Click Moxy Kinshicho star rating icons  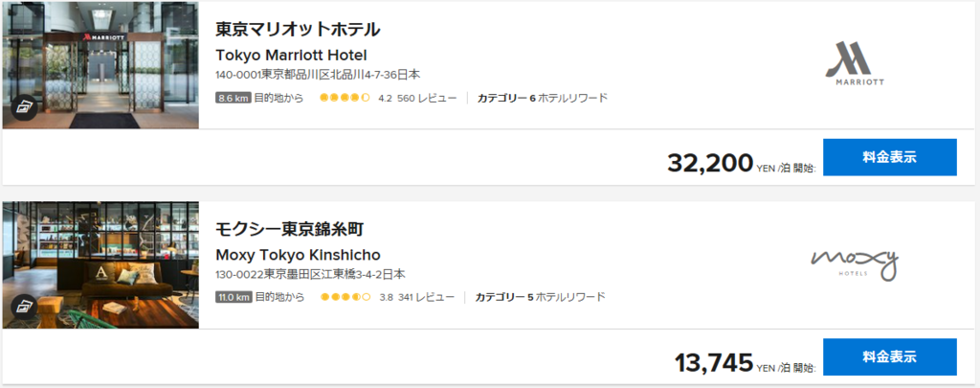(345, 297)
